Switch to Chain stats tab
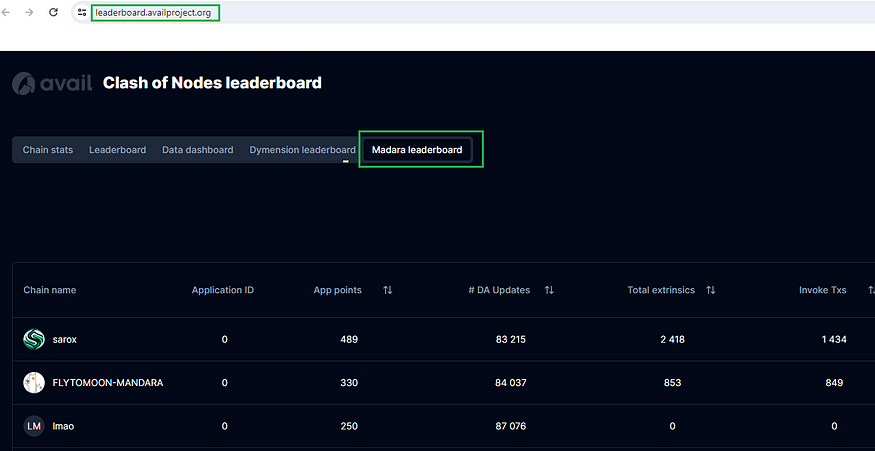Screen dimensions: 875x451 click(x=47, y=150)
